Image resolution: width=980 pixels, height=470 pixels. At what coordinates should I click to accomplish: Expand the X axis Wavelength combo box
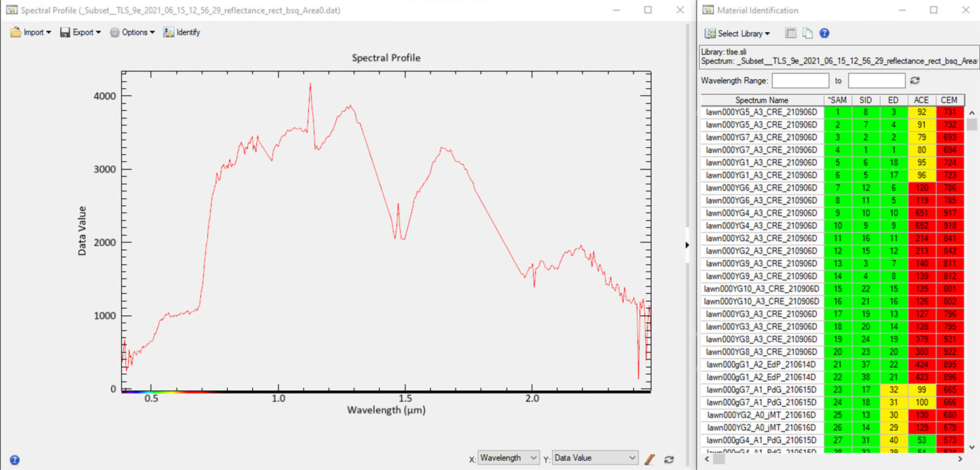point(508,458)
